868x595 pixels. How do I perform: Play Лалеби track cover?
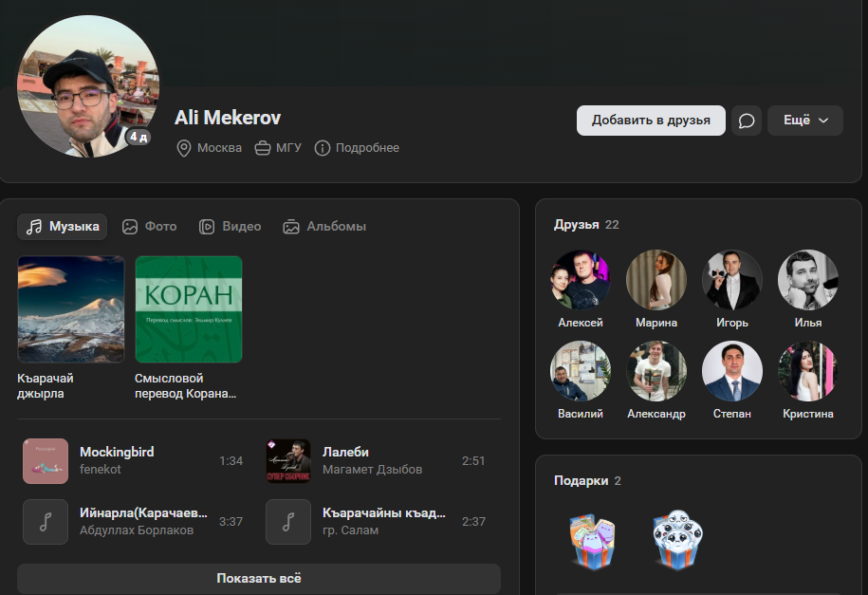[x=288, y=461]
